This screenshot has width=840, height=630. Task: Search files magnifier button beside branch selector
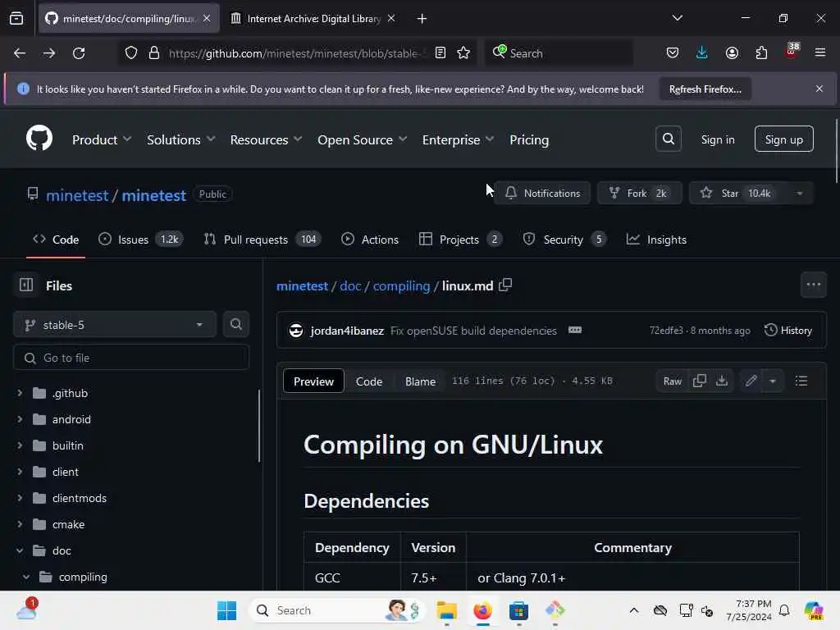tap(235, 324)
